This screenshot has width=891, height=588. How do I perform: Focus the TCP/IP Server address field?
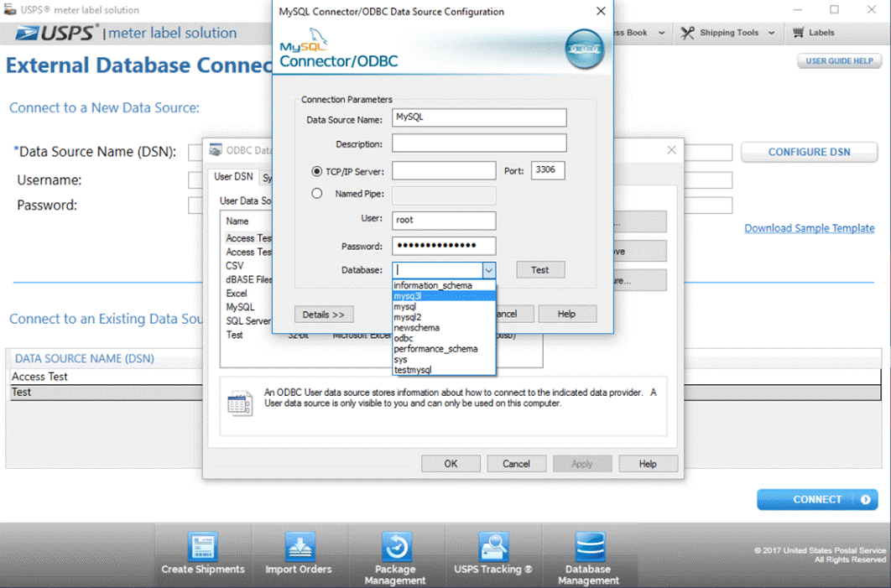click(444, 170)
